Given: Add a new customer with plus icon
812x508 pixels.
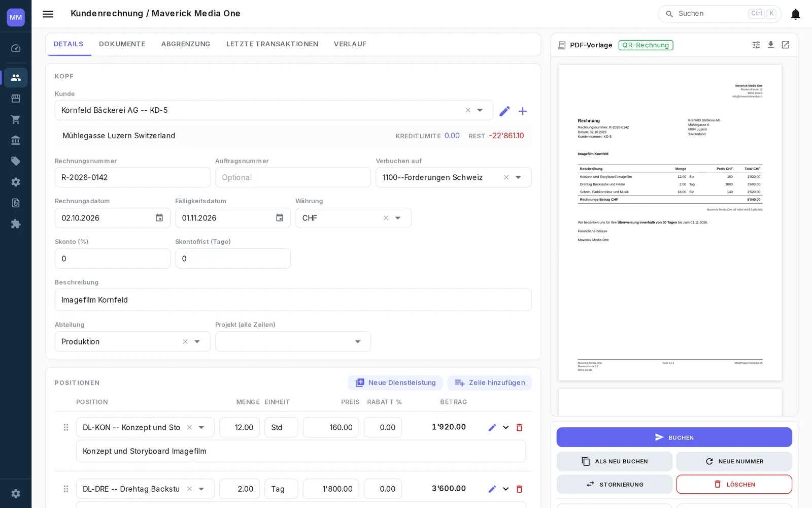Looking at the screenshot, I should tap(523, 111).
